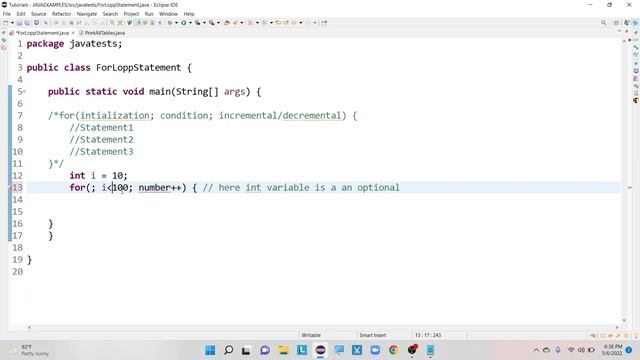The height and width of the screenshot is (360, 640).
Task: Open the Project menu
Action: [131, 14]
